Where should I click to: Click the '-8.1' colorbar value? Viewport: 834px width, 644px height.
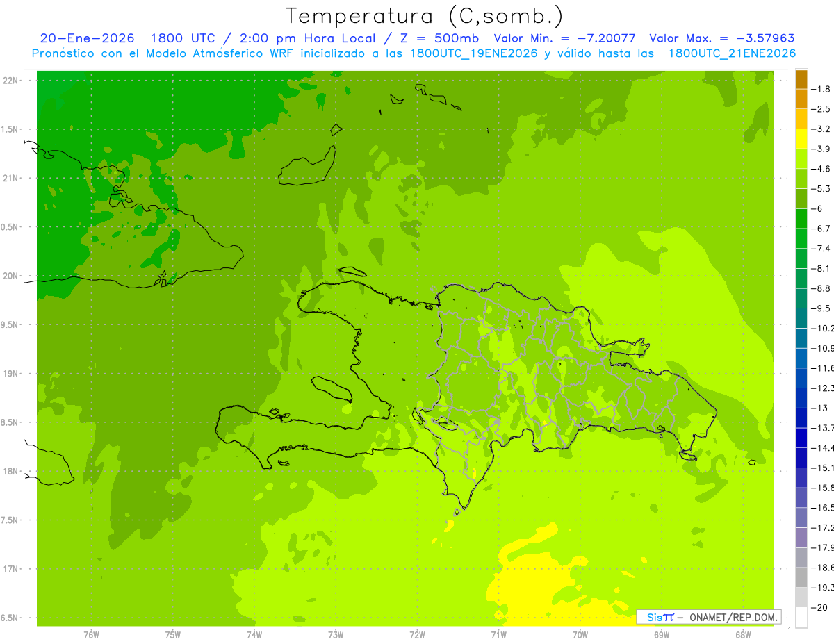click(821, 269)
